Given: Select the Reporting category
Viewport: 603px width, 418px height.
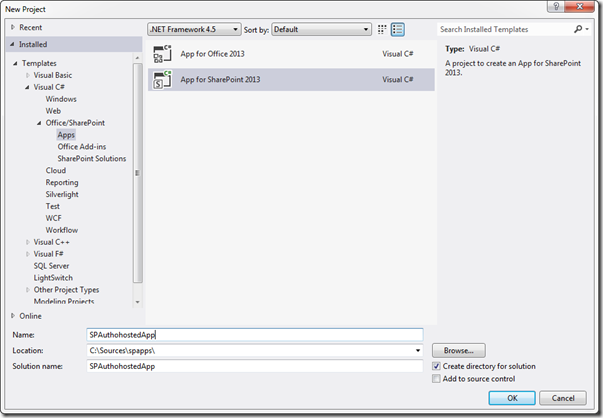Looking at the screenshot, I should 62,182.
